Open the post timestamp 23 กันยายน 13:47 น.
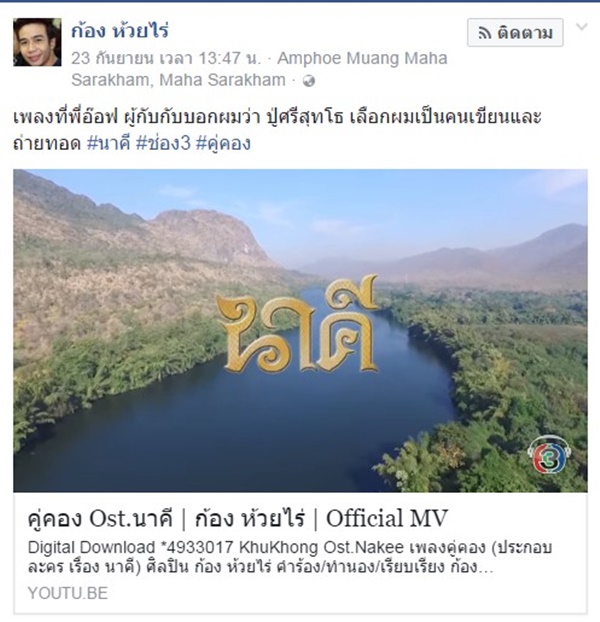600x622 pixels. (x=166, y=58)
